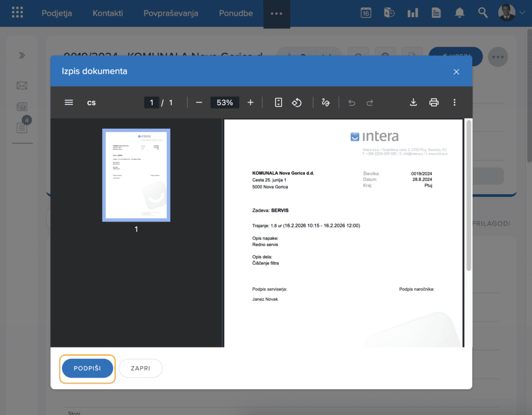Click the 53% zoom level field
The height and width of the screenshot is (415, 532).
pyautogui.click(x=224, y=102)
